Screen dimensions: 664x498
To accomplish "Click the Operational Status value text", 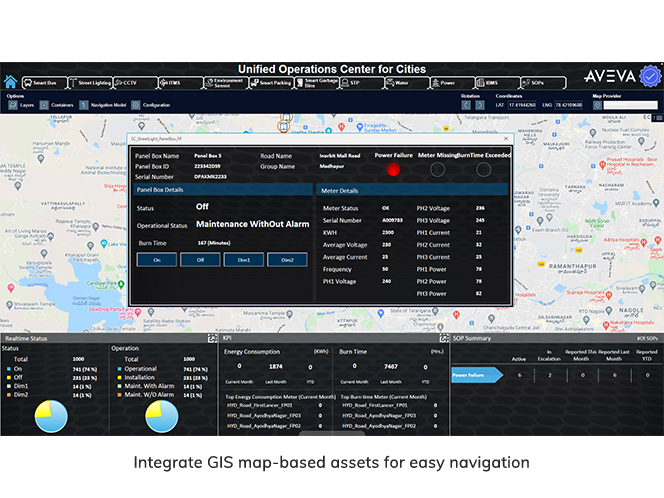I will pyautogui.click(x=252, y=224).
